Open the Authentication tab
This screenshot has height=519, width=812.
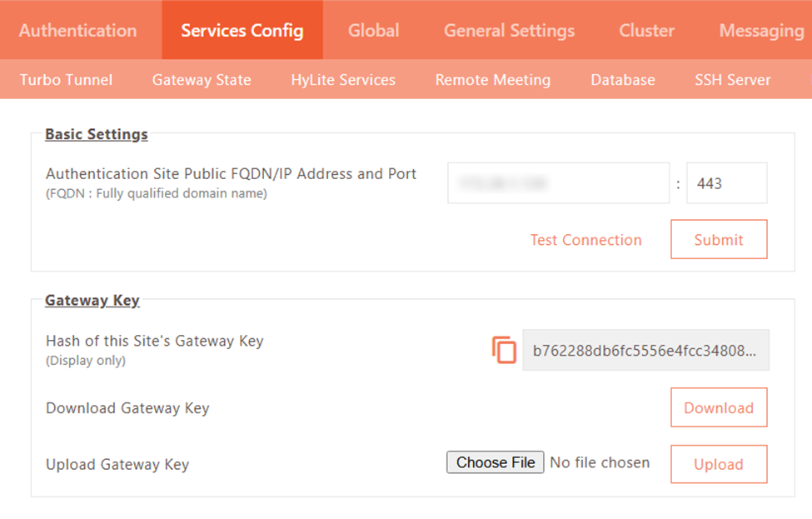[x=77, y=31]
